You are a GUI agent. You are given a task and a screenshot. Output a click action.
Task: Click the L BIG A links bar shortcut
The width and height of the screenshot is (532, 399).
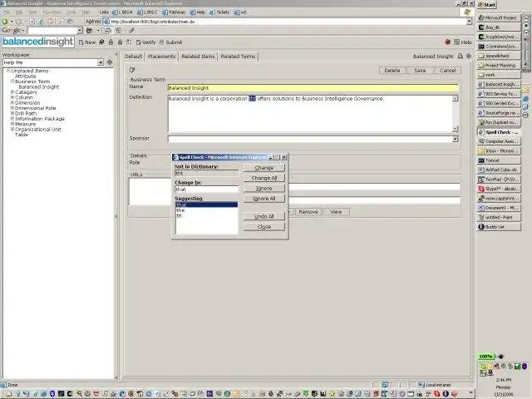122,12
